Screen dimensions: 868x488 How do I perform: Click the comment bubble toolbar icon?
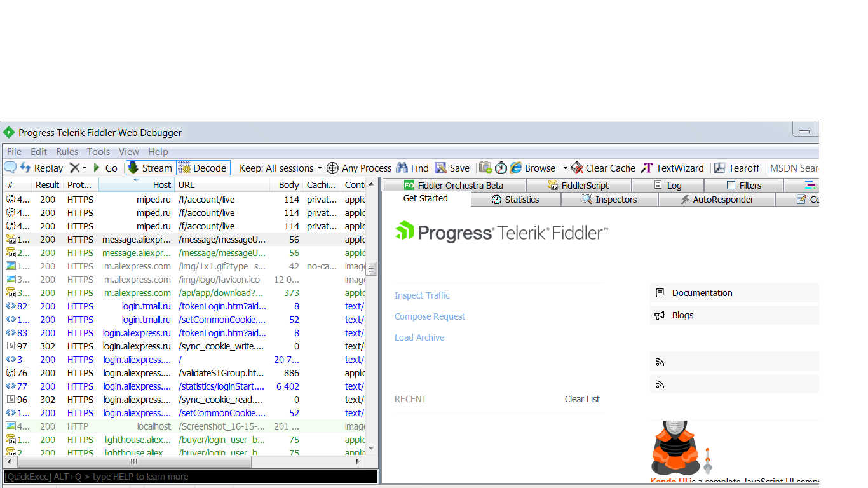(10, 168)
